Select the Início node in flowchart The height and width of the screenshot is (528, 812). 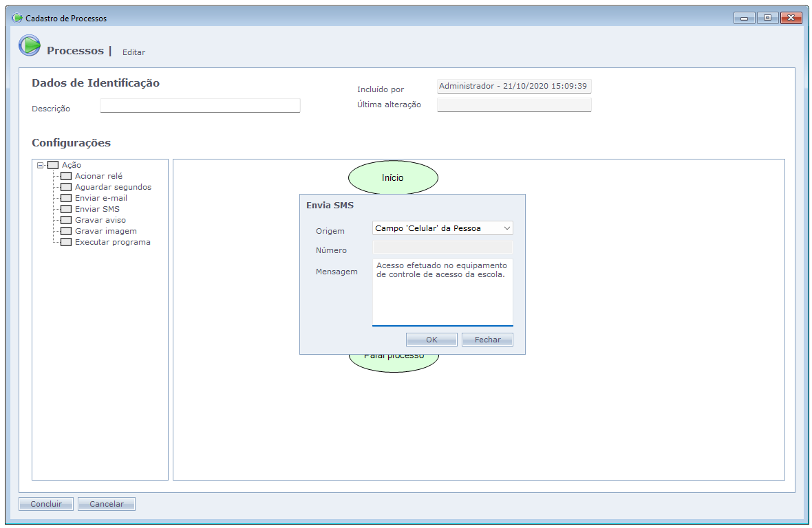point(393,177)
